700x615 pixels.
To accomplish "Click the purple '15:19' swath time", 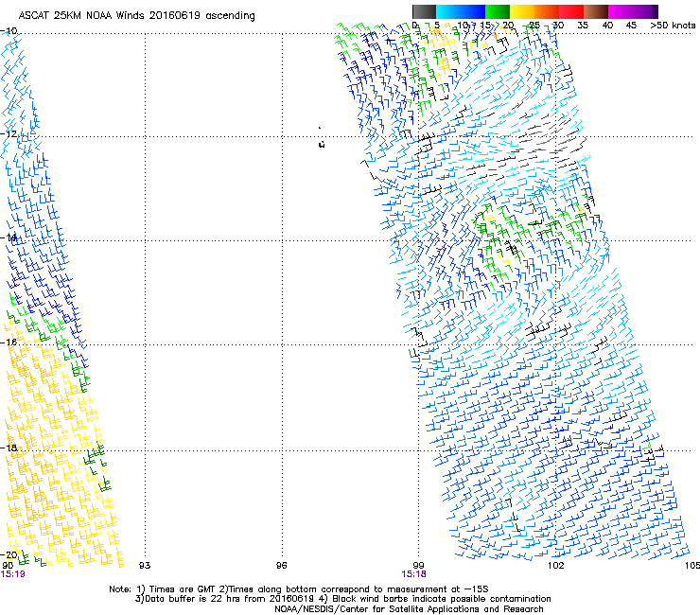I will pyautogui.click(x=13, y=574).
